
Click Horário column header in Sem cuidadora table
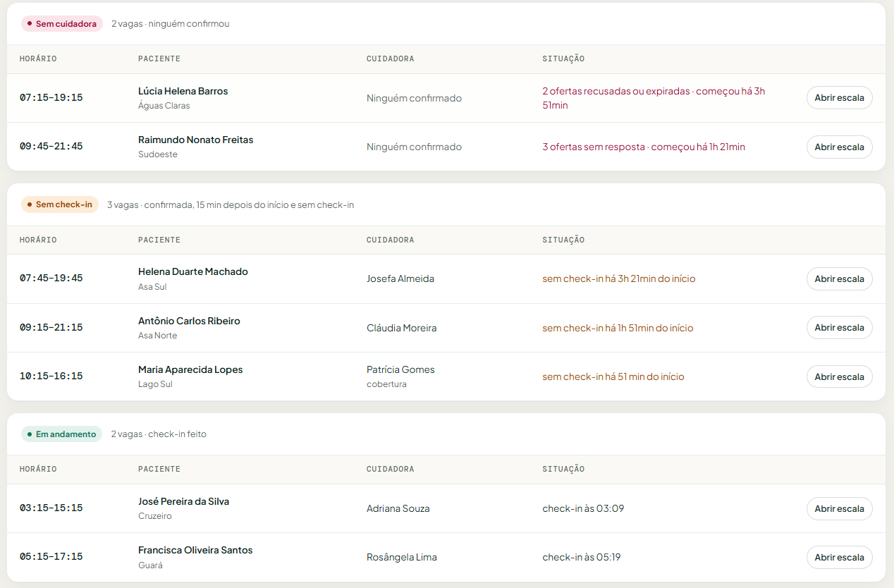[38, 59]
